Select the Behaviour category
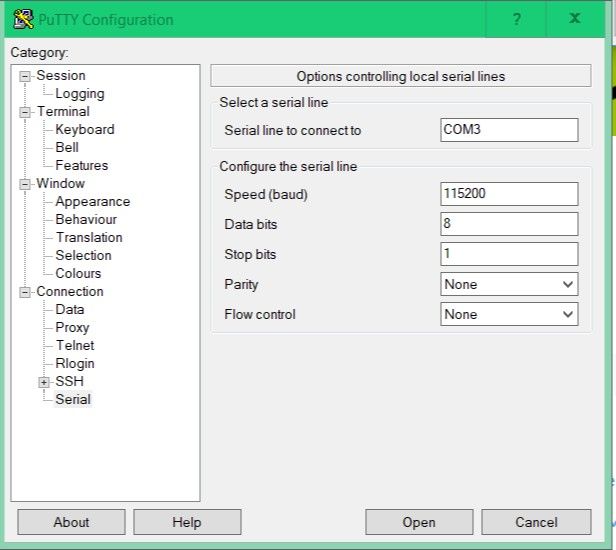Image resolution: width=616 pixels, height=550 pixels. click(x=86, y=219)
